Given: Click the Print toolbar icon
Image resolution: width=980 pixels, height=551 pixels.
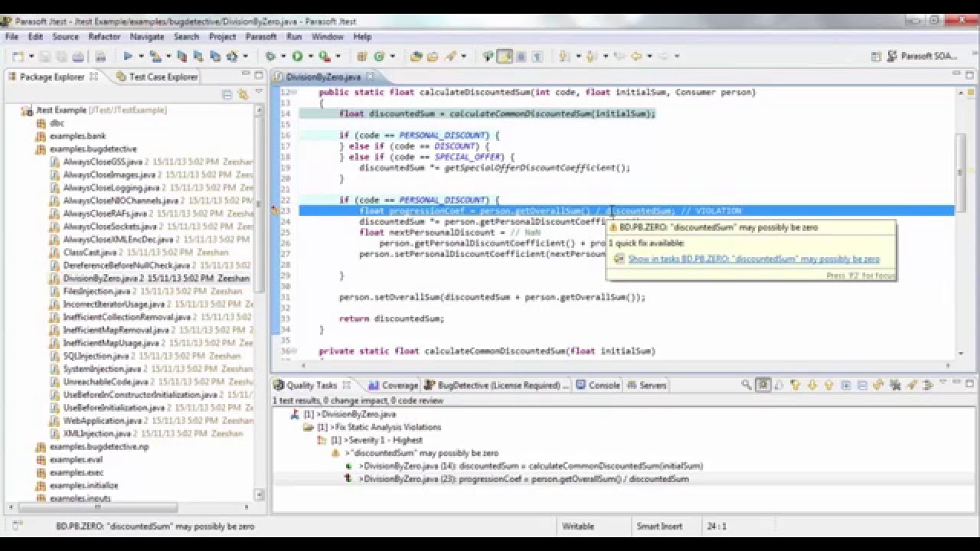Looking at the screenshot, I should (78, 56).
